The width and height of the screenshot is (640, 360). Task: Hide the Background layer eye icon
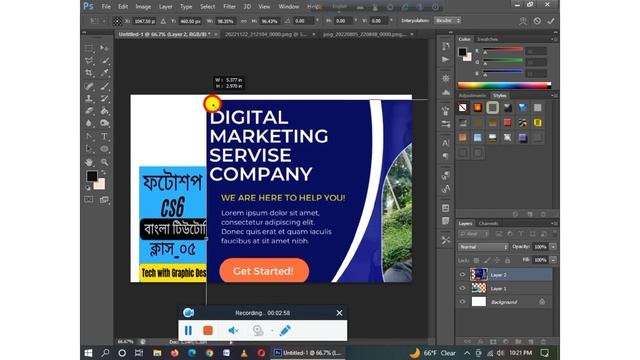(462, 302)
